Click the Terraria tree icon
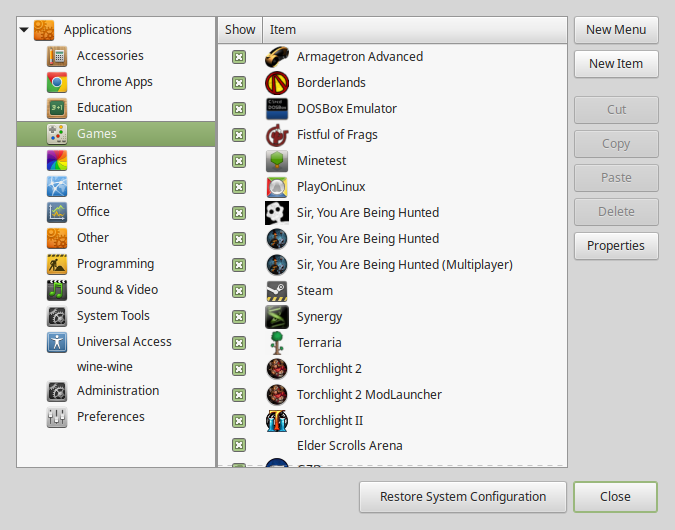Screen dimensions: 675x530 pyautogui.click(x=277, y=343)
